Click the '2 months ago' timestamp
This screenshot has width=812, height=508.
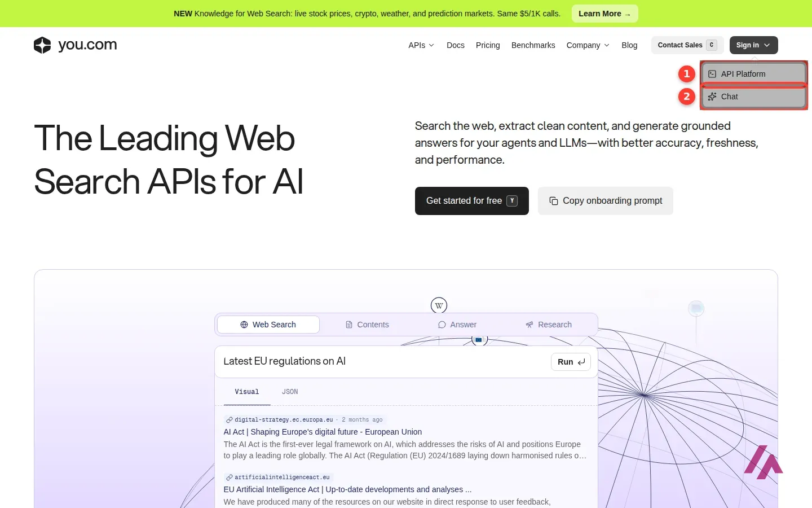[362, 420]
